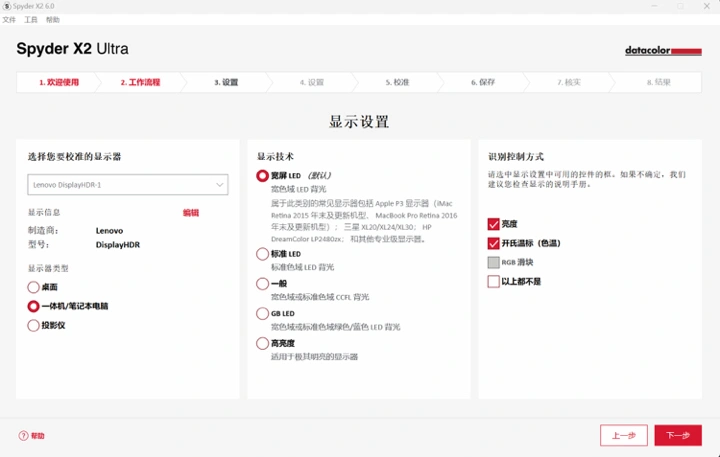This screenshot has width=720, height=457.
Task: Select 宽屏 LED display technology
Action: (x=262, y=175)
